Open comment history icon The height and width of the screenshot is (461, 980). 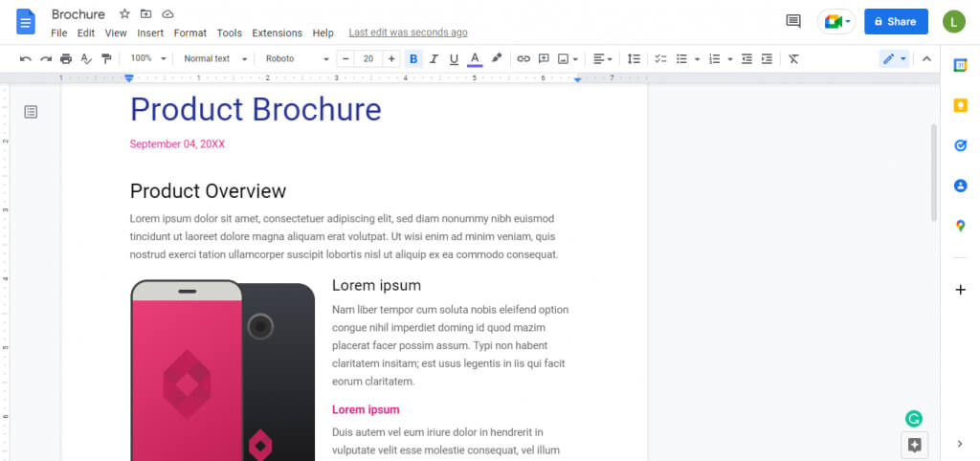tap(792, 21)
